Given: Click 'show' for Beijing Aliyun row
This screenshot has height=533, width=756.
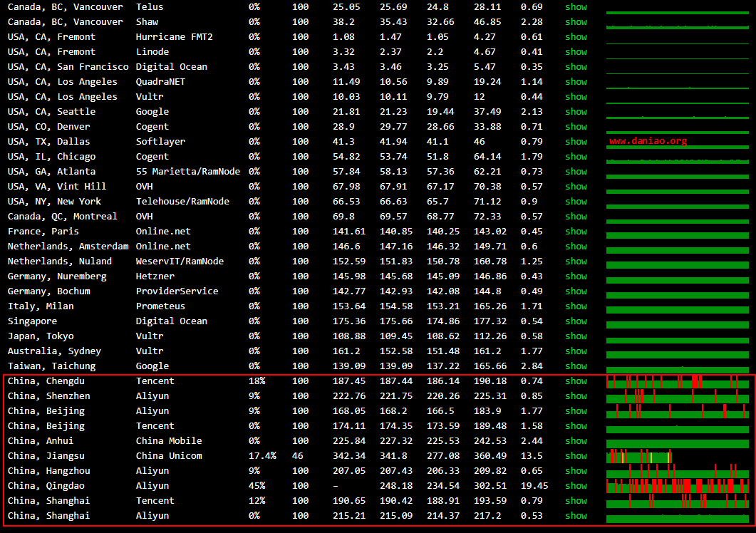Looking at the screenshot, I should click(x=576, y=411).
